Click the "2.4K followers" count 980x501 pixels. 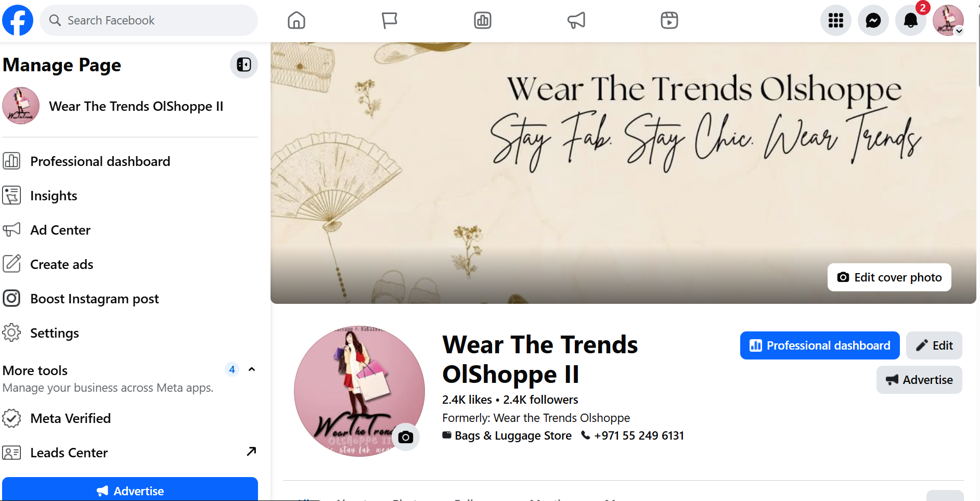(540, 400)
